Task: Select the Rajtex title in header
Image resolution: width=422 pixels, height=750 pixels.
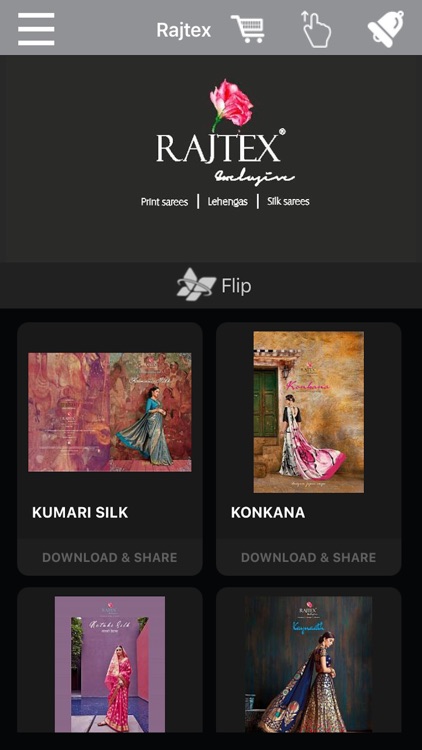Action: (x=184, y=30)
